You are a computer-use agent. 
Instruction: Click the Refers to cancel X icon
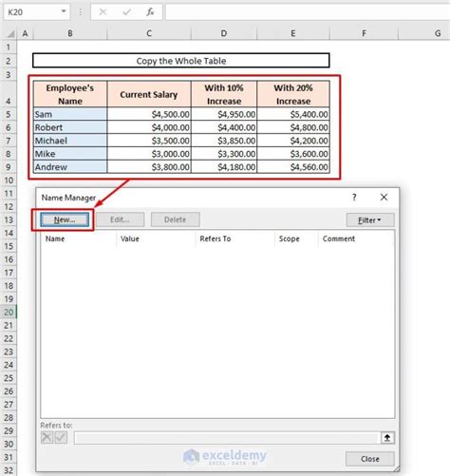(47, 438)
